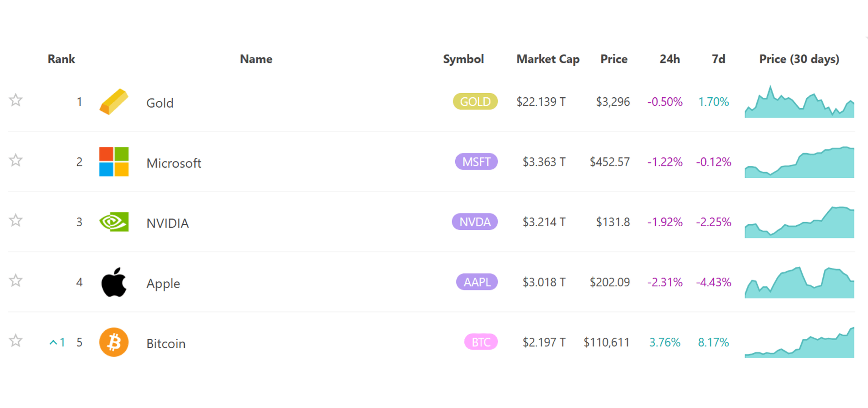Image resolution: width=868 pixels, height=408 pixels.
Task: Click the NVIDIA green eye logo
Action: coord(114,222)
